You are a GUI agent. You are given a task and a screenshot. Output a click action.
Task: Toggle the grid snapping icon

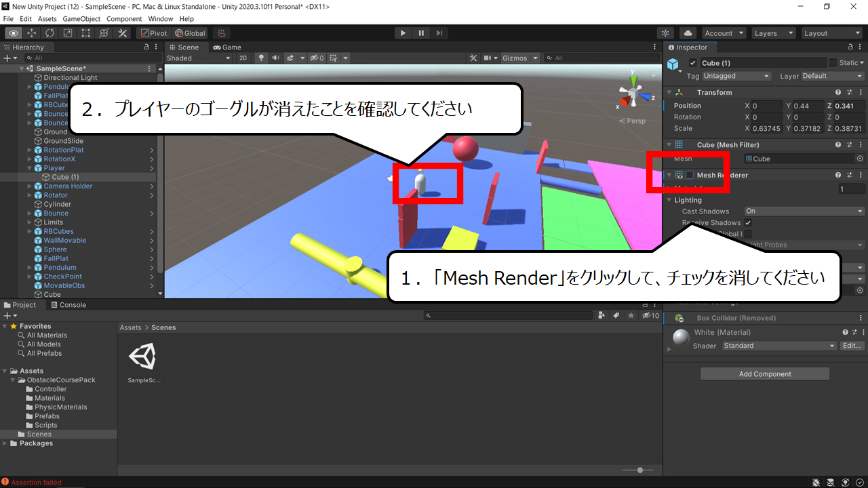221,33
